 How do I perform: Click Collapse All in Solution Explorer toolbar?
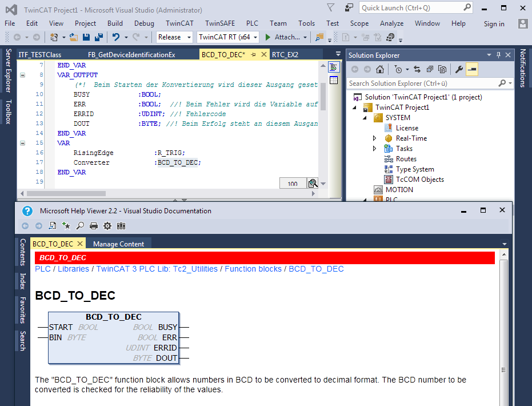tap(430, 70)
